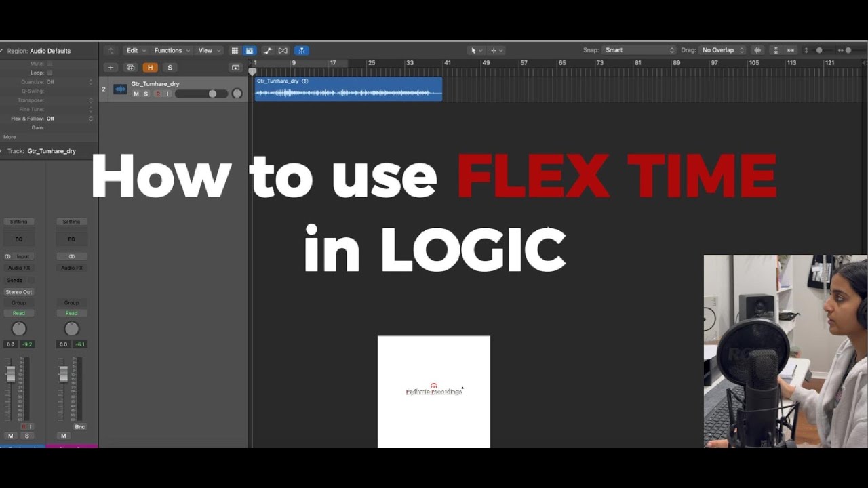Click the waveform zoom icon

tap(757, 50)
